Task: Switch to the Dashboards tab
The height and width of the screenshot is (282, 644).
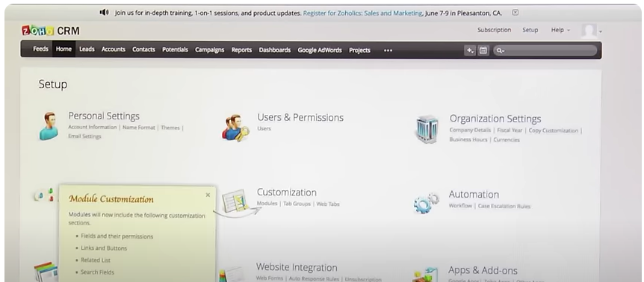Action: pos(275,50)
